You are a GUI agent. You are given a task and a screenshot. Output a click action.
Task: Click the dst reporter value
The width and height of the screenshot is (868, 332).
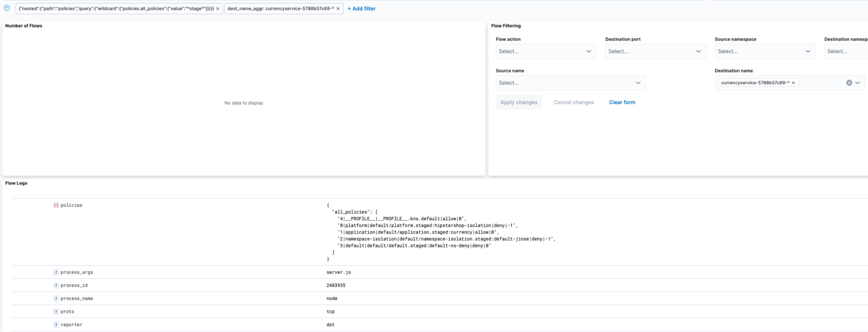[330, 325]
